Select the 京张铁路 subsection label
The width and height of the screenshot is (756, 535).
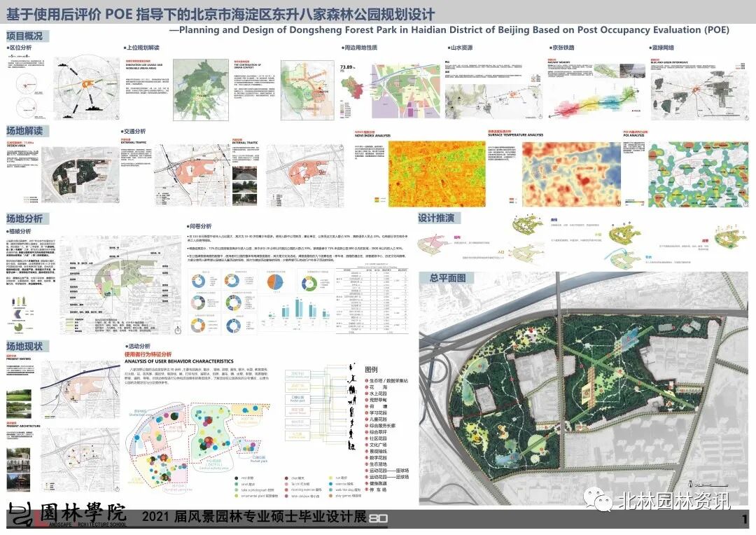click(x=562, y=48)
